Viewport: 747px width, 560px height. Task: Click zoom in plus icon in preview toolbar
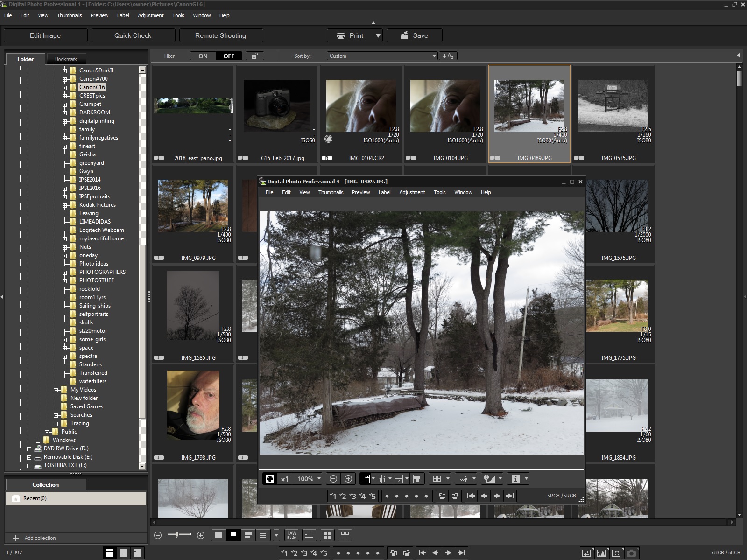point(348,479)
